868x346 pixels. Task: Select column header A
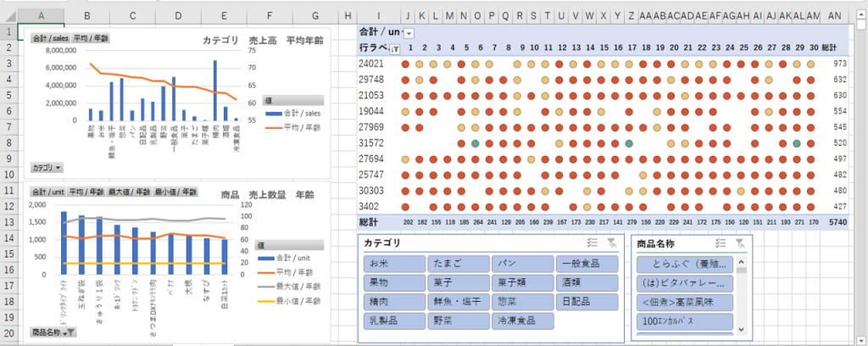pyautogui.click(x=42, y=17)
